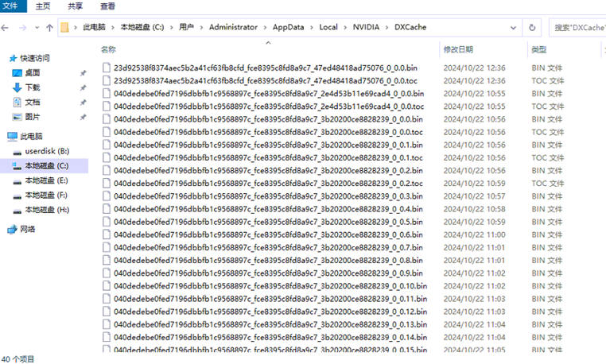Click the Forward navigation arrow
This screenshot has width=606, height=364.
click(22, 28)
